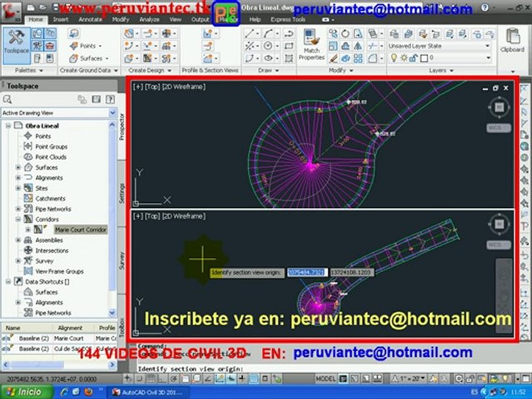This screenshot has width=532, height=399.
Task: Open the Analyze ribbon tab
Action: click(149, 20)
